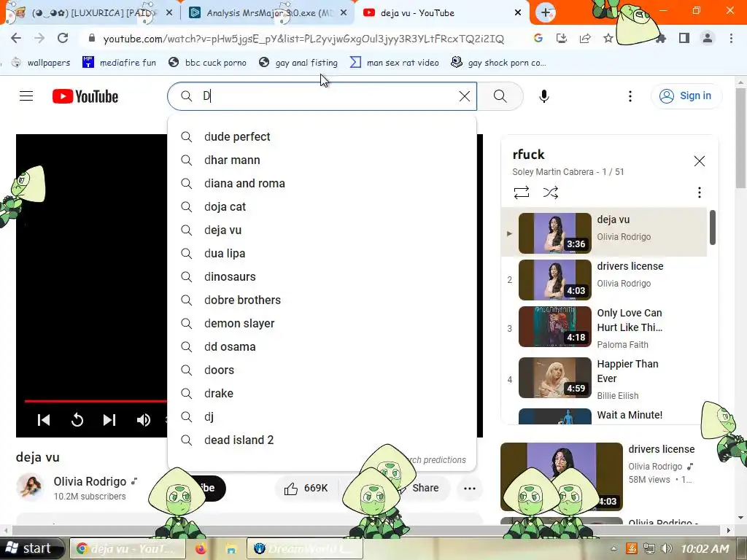Viewport: 747px width, 560px height.
Task: Click Firefox icon in taskbar
Action: (201, 548)
